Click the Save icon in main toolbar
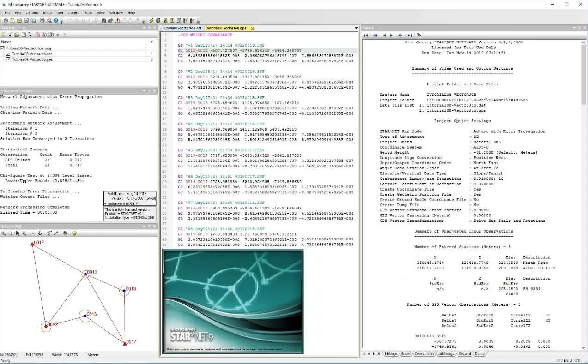Screen dimensions: 588x364 26,21
